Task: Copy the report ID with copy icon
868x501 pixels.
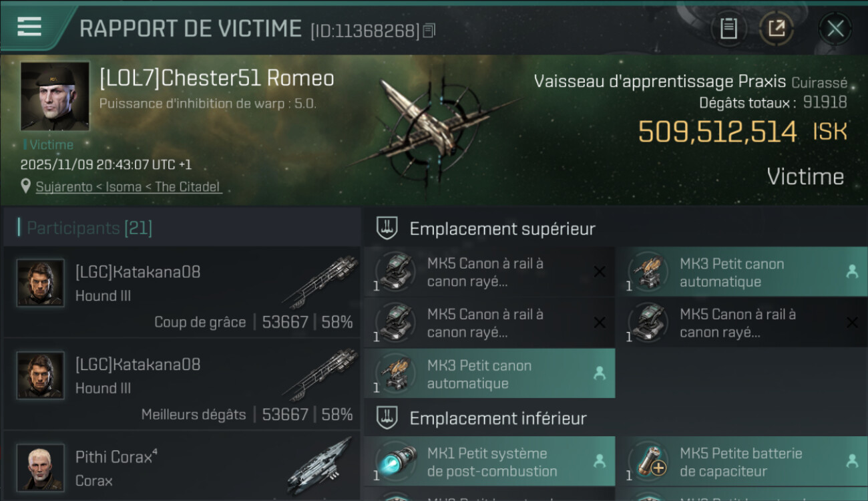Action: (429, 30)
